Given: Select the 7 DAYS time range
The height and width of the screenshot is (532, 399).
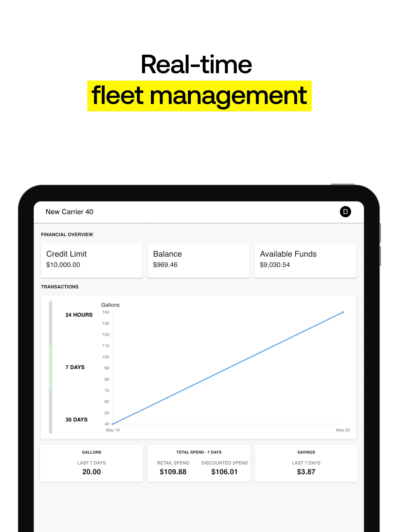Looking at the screenshot, I should pos(75,367).
